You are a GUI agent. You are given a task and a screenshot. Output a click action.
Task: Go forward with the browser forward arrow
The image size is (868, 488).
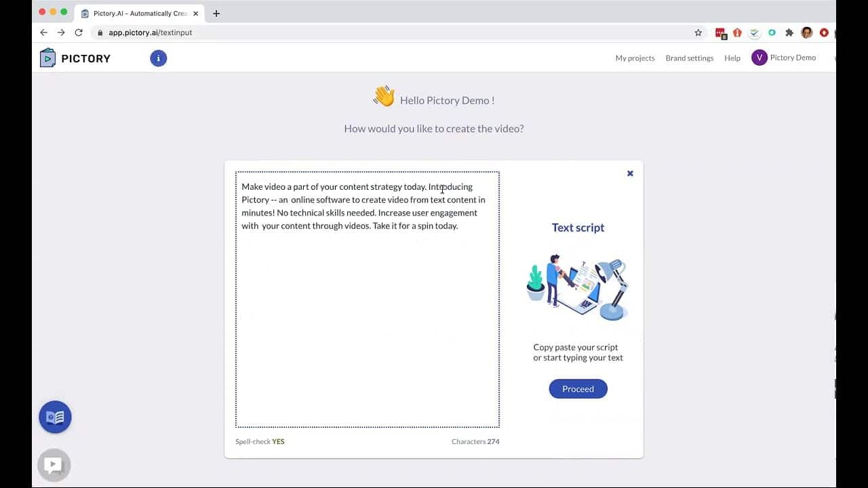point(62,33)
